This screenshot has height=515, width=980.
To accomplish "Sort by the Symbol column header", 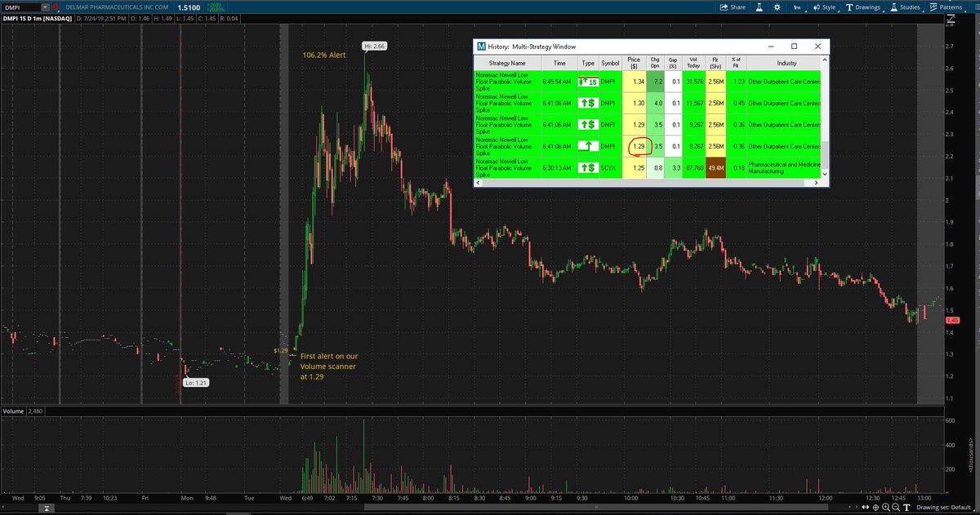I will [x=610, y=62].
